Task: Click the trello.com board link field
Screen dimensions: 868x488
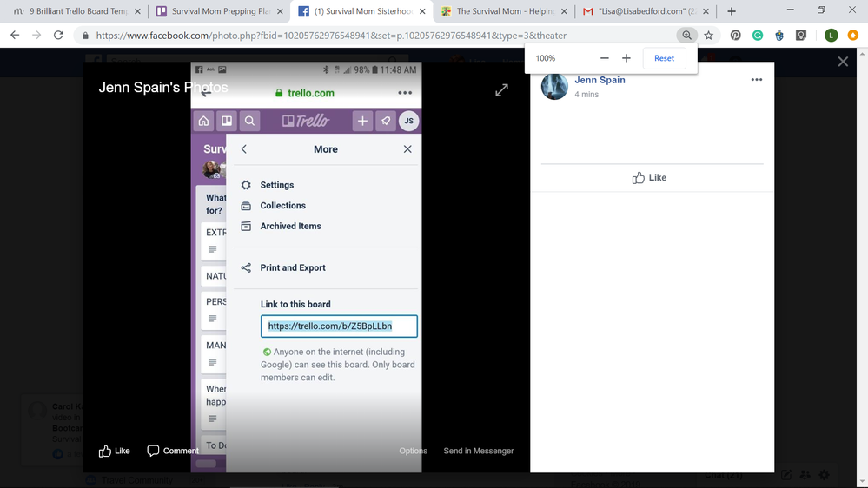Action: click(x=339, y=326)
